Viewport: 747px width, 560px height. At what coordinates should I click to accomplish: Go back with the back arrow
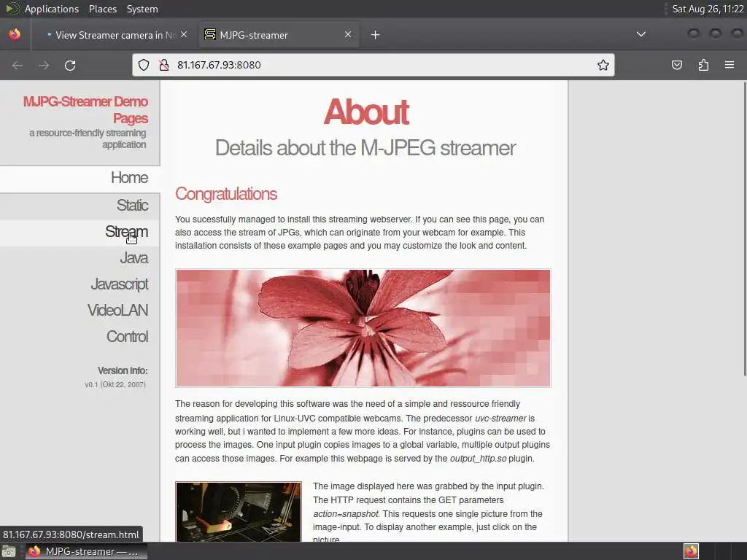point(18,65)
